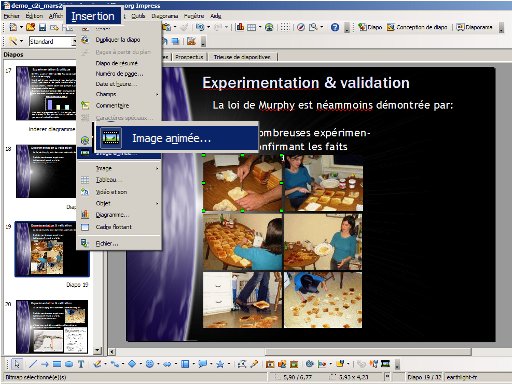Select the Line with arrow tool
Screen dimensions: 512x384
tap(45, 364)
